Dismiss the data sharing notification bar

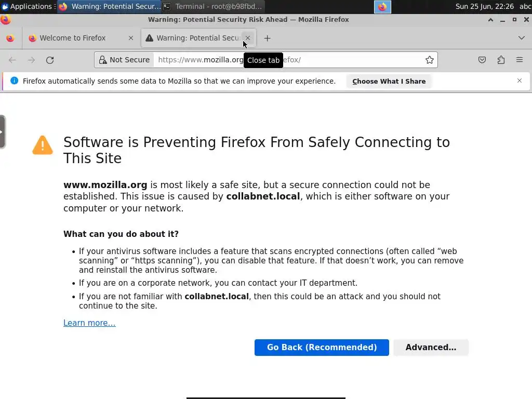coord(520,81)
